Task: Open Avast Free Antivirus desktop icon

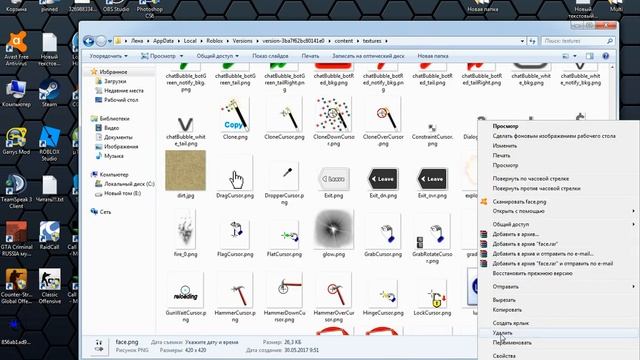Action: tap(16, 49)
